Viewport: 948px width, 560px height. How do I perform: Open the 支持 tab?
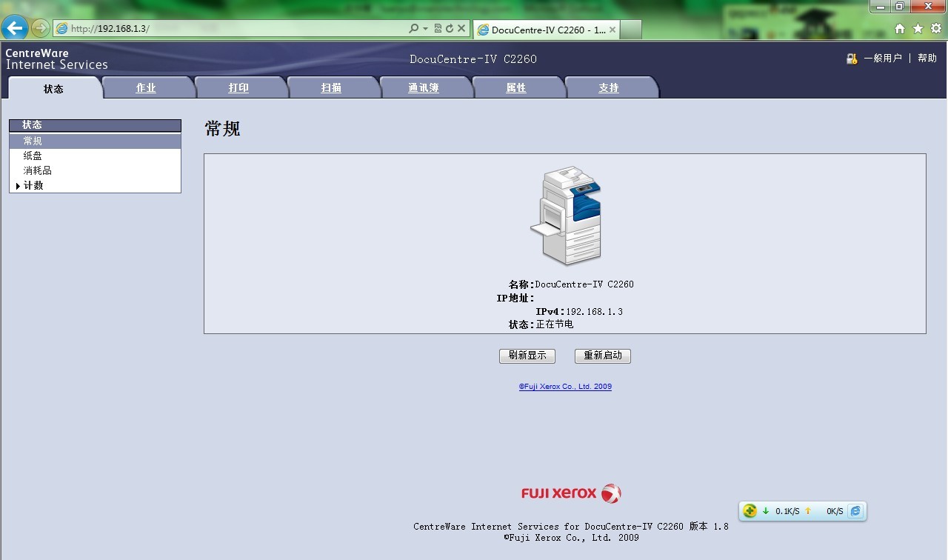(609, 87)
